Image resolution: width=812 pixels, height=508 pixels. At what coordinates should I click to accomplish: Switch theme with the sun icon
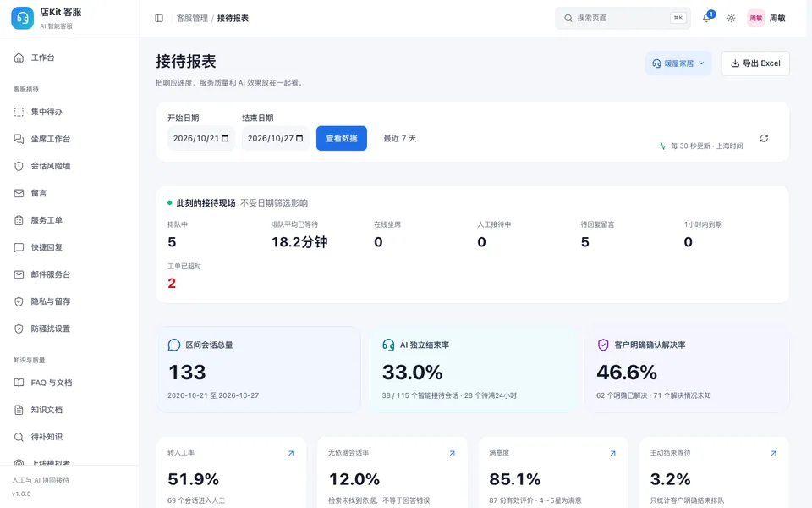(x=731, y=18)
